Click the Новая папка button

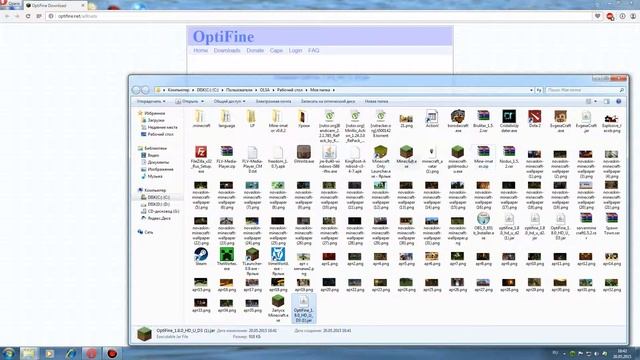(376, 101)
